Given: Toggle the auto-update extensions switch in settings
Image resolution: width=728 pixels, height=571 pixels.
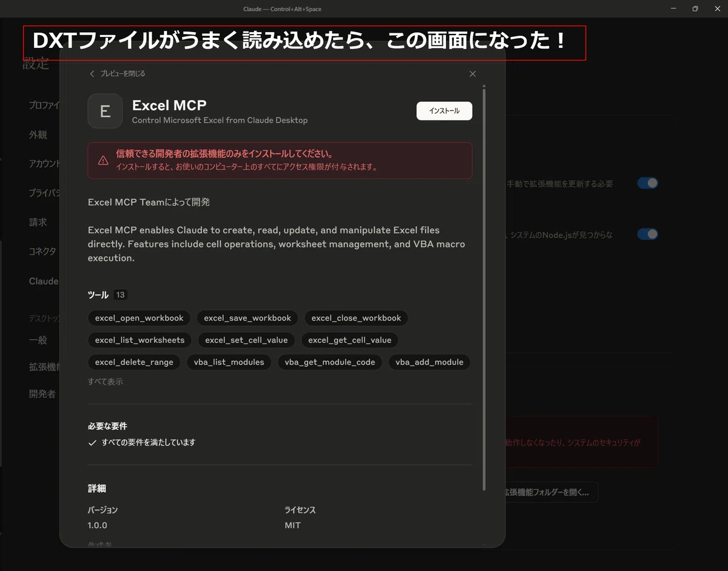Looking at the screenshot, I should [x=647, y=183].
